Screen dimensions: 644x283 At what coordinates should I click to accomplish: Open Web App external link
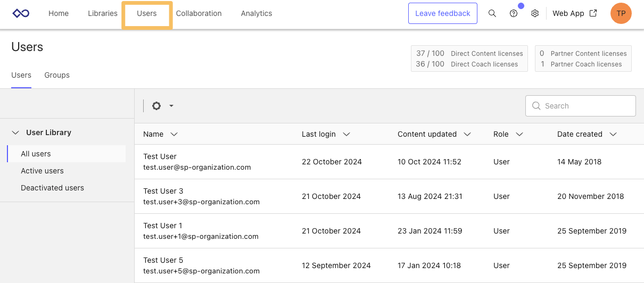(574, 13)
